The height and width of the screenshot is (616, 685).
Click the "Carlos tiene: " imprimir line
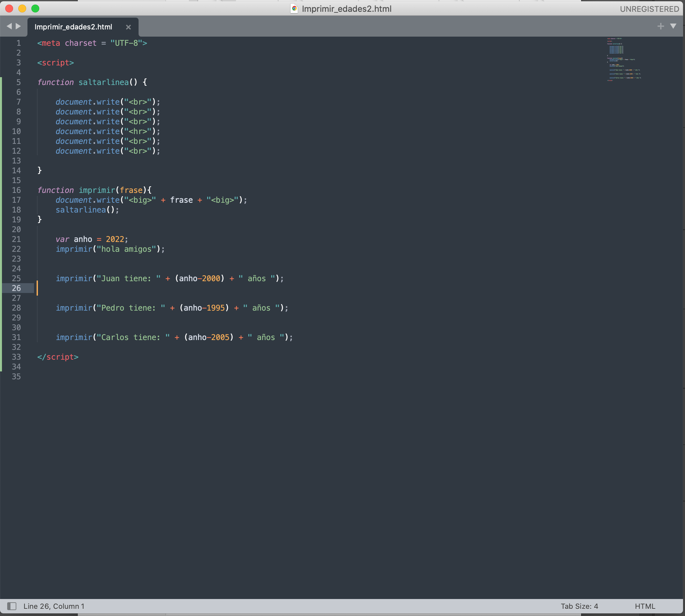[174, 337]
